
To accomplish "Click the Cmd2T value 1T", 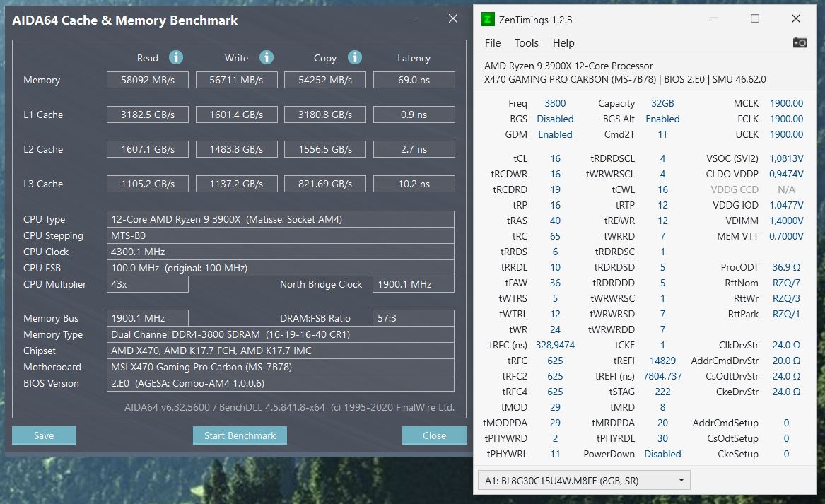I will tap(662, 135).
